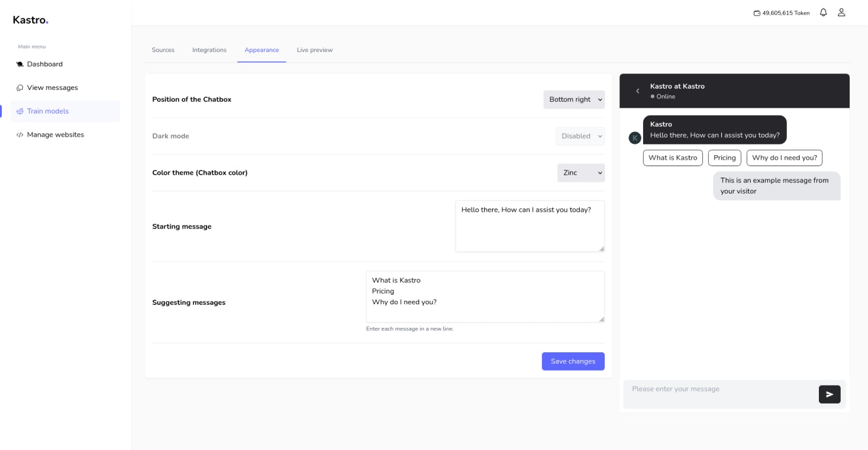Viewport: 868px width, 450px height.
Task: Click the Enter each message hint text
Action: [x=410, y=329]
